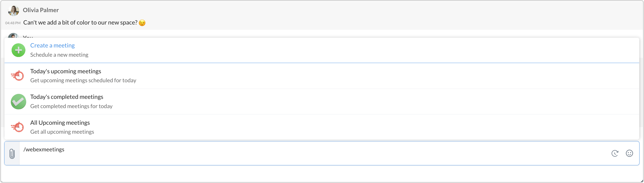Focus the /webexmeetings message input box
Viewport: 644px width, 183px height.
tap(312, 153)
